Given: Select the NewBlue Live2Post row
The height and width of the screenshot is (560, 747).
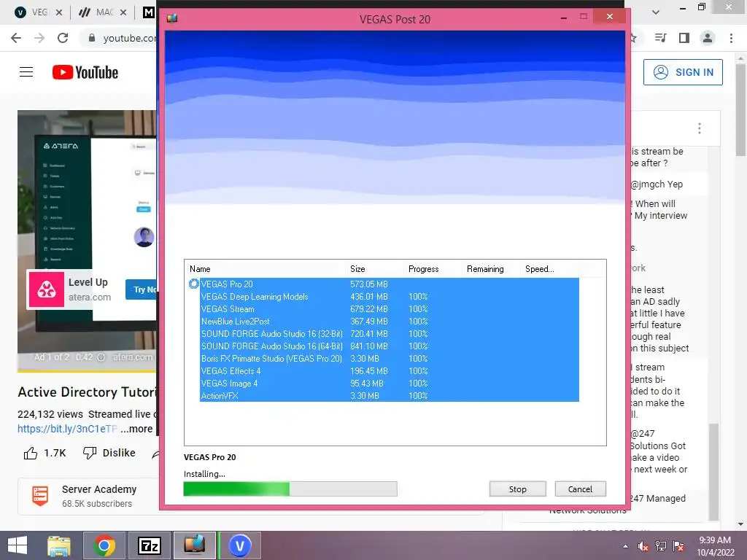Looking at the screenshot, I should [x=390, y=322].
